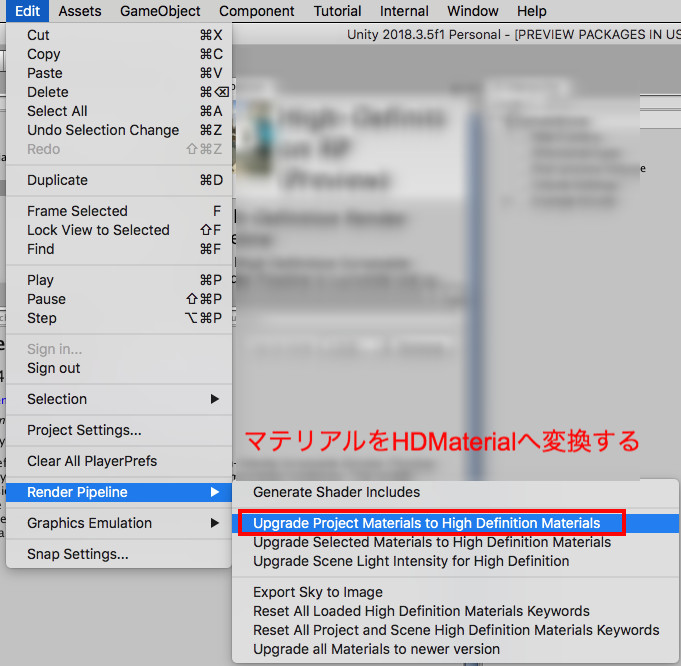Choose Copy from the Edit menu
681x666 pixels.
[x=119, y=54]
